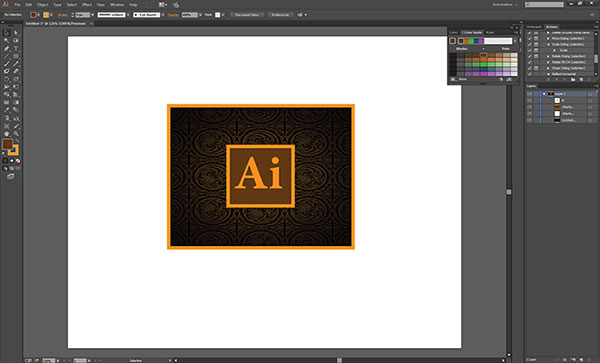The height and width of the screenshot is (363, 600).
Task: Toggle checkmark for Scale Dialog action
Action: click(530, 44)
